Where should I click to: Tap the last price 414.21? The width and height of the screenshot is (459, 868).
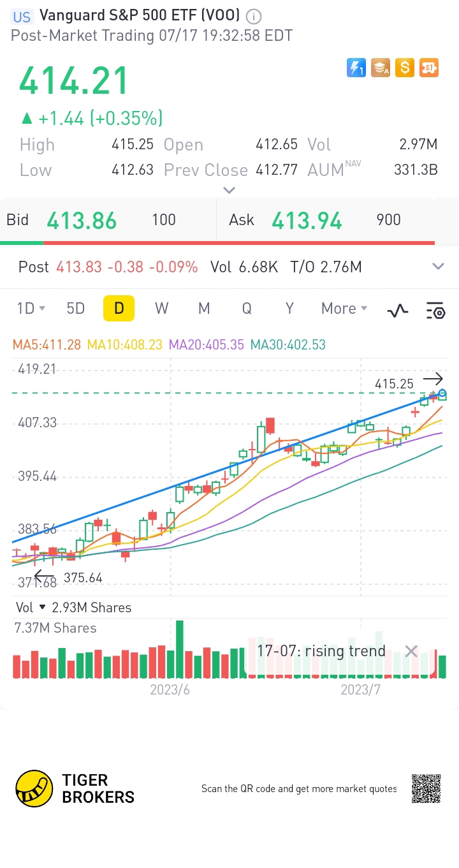74,82
